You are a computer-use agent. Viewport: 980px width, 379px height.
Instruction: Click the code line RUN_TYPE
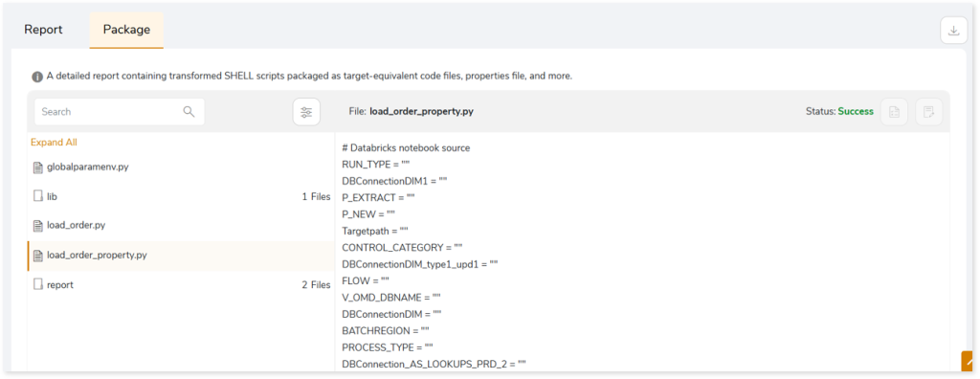(375, 164)
